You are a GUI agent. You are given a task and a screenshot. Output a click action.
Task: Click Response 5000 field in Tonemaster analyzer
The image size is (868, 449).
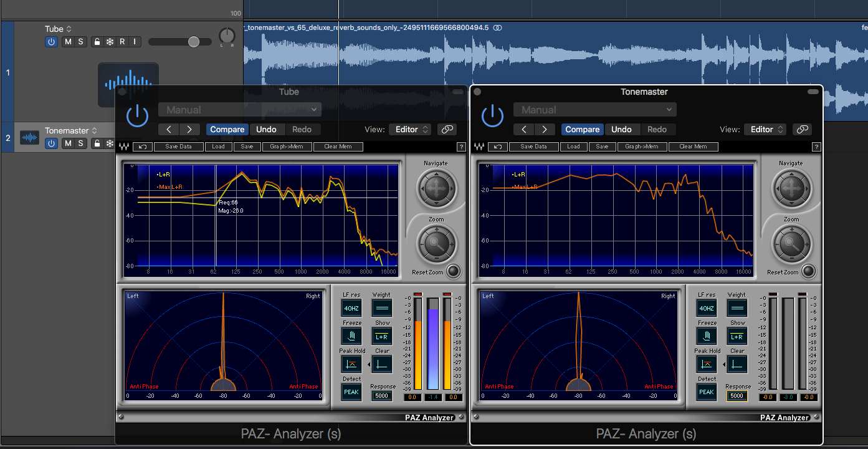coord(737,395)
